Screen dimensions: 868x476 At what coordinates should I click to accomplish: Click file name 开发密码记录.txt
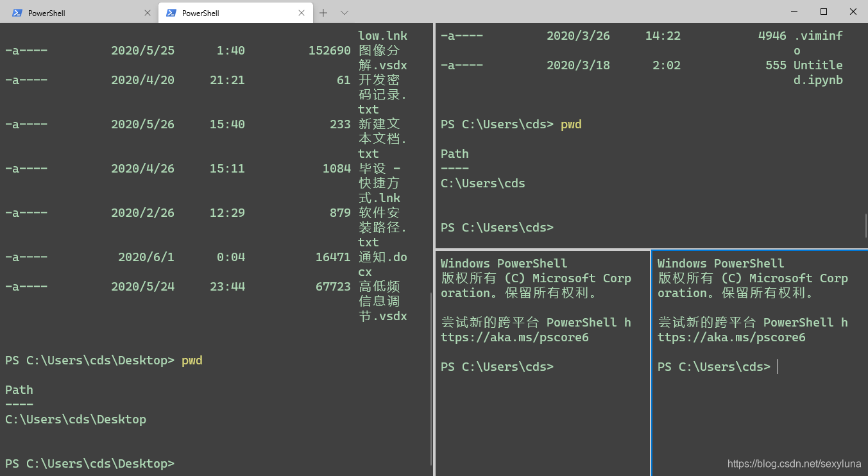(x=383, y=95)
